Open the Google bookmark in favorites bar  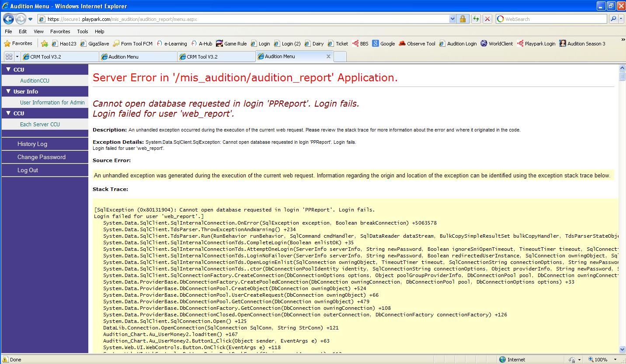pyautogui.click(x=383, y=43)
